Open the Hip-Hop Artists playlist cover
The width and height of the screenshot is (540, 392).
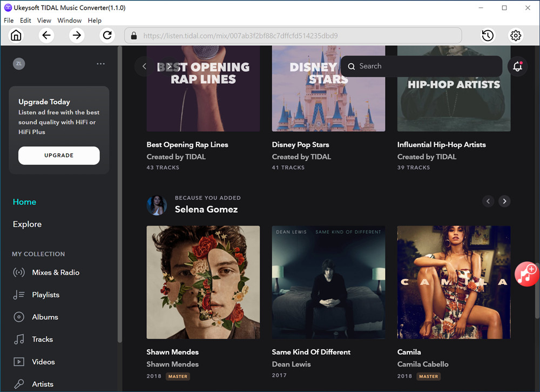point(454,89)
